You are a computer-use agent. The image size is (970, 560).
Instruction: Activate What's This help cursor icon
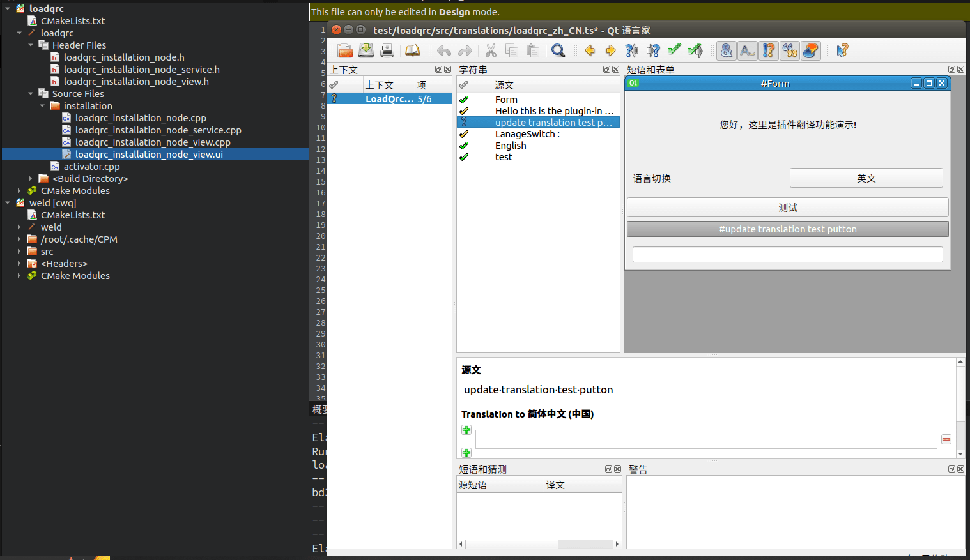coord(842,50)
